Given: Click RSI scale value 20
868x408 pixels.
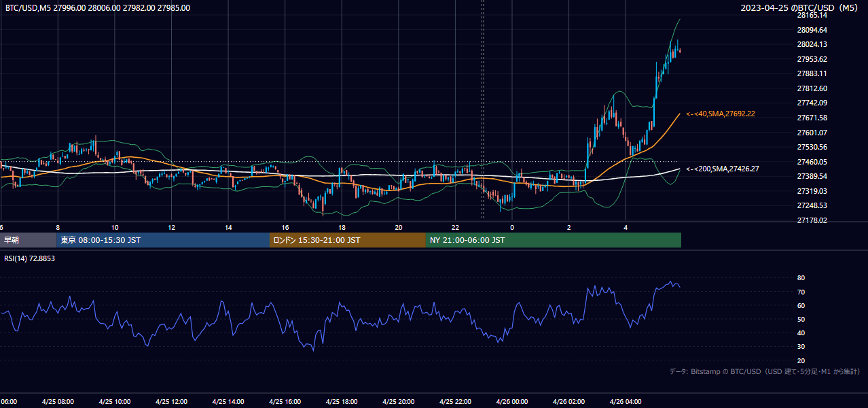Looking at the screenshot, I should click(x=801, y=360).
